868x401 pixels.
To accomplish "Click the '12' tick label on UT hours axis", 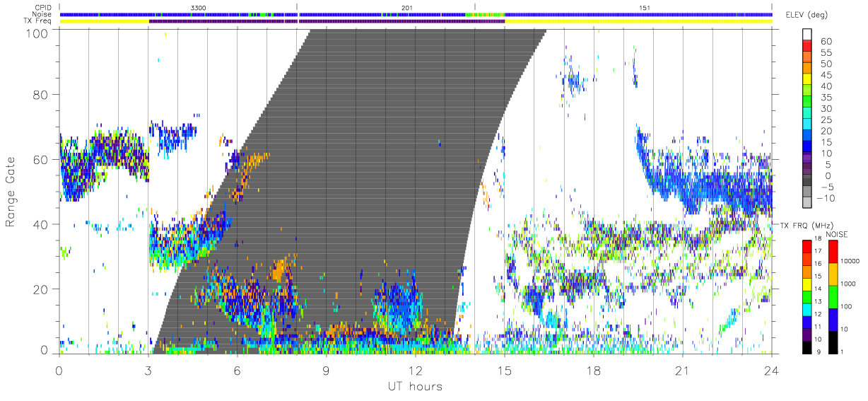I will pos(416,371).
